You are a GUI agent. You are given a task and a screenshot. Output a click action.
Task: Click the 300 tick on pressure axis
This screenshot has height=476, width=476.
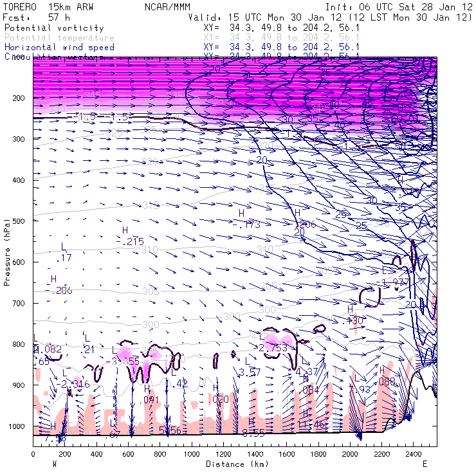pyautogui.click(x=19, y=139)
